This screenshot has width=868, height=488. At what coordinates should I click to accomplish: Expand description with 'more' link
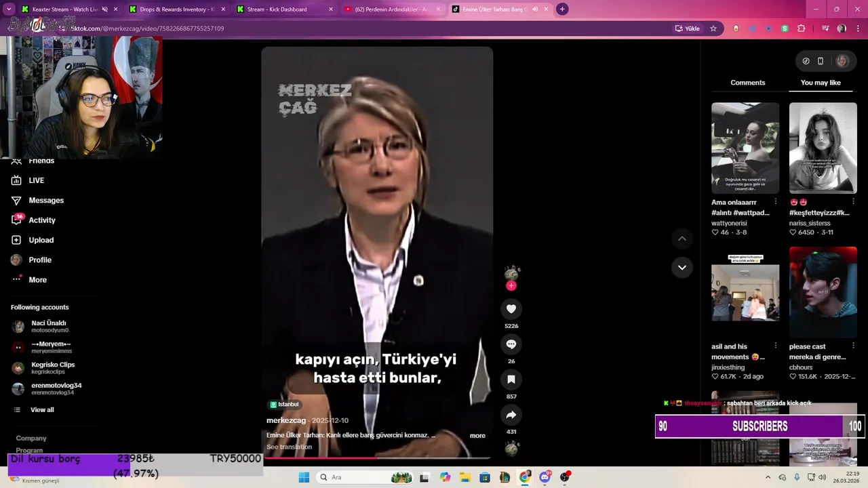pyautogui.click(x=477, y=436)
